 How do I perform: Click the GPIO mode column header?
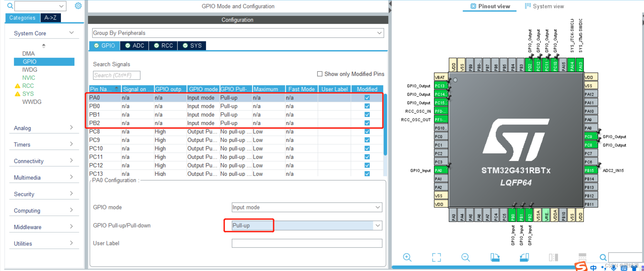pos(203,89)
